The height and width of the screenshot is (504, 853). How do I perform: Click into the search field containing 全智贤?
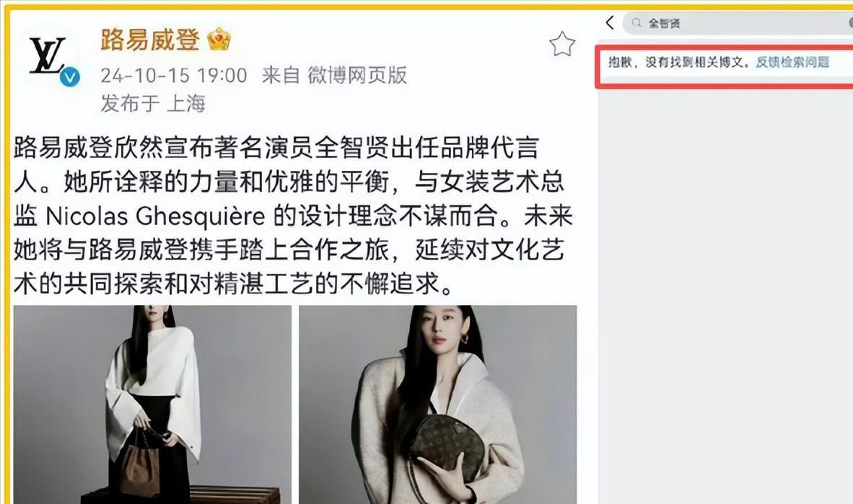coord(738,23)
